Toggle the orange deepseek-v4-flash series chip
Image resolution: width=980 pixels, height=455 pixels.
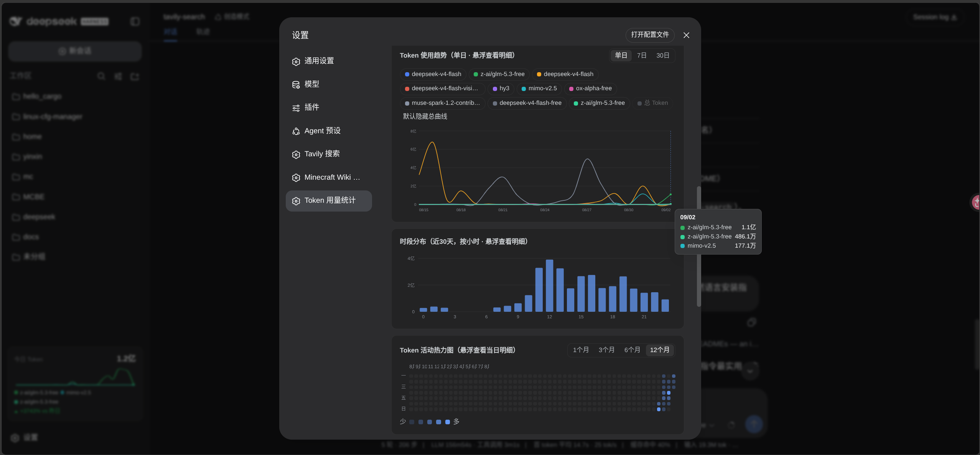pos(565,74)
